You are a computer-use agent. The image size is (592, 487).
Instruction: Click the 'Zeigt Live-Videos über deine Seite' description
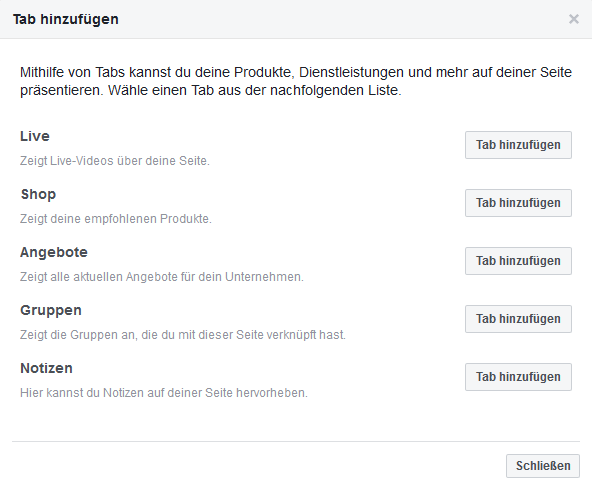pos(115,161)
